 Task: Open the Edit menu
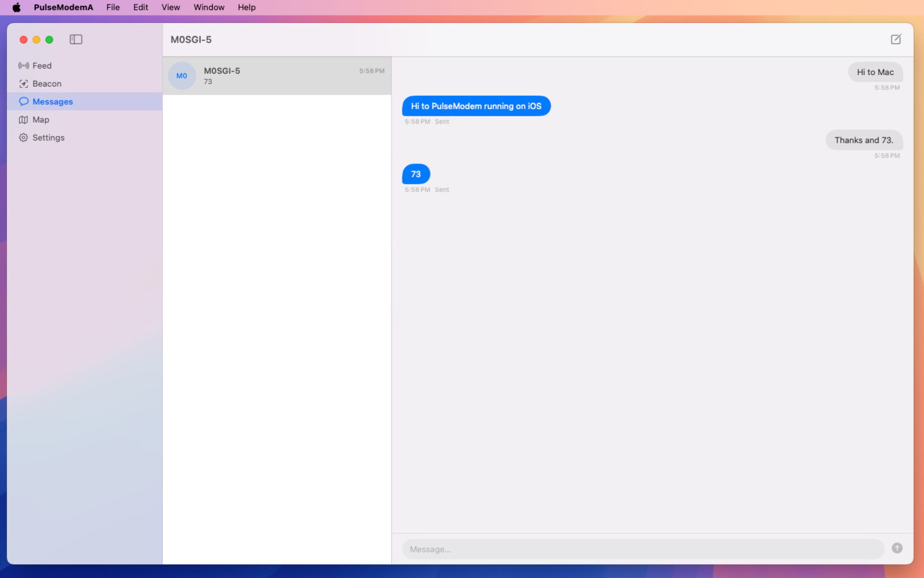point(141,7)
